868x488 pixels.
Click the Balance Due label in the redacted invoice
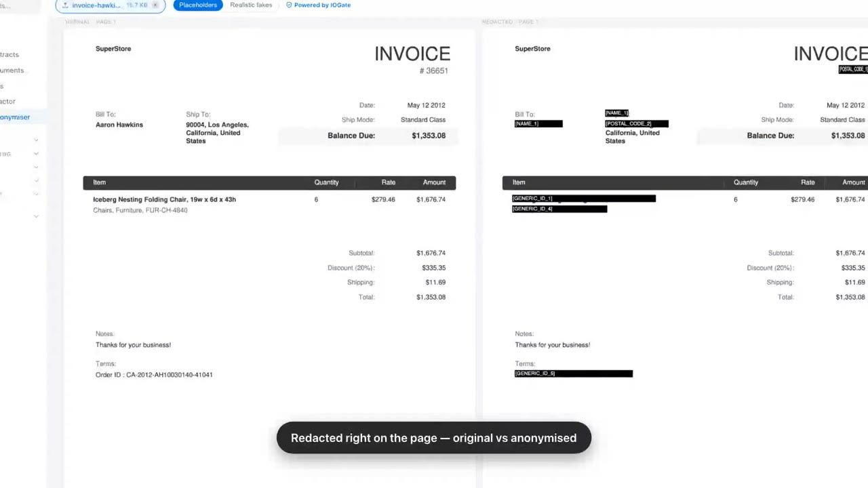(x=770, y=136)
